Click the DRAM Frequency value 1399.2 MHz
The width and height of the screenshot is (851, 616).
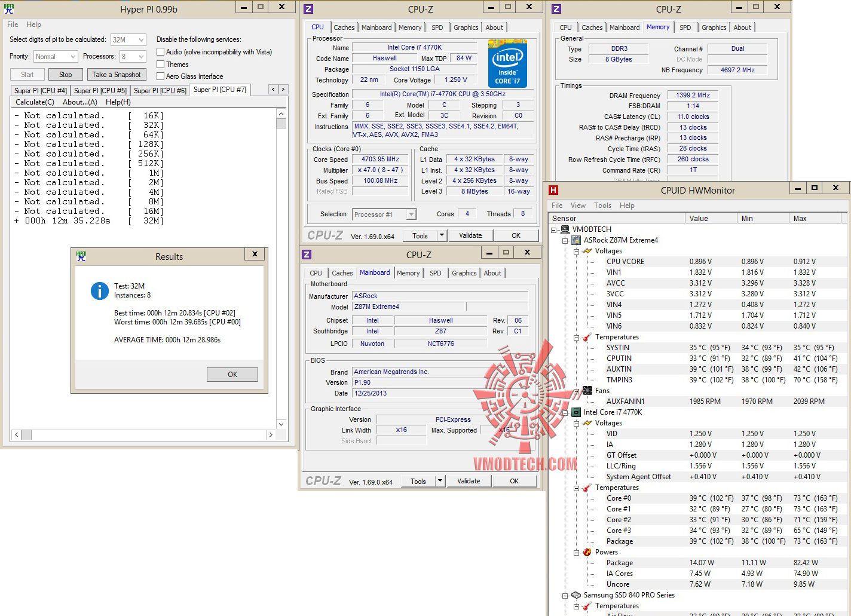pos(693,95)
